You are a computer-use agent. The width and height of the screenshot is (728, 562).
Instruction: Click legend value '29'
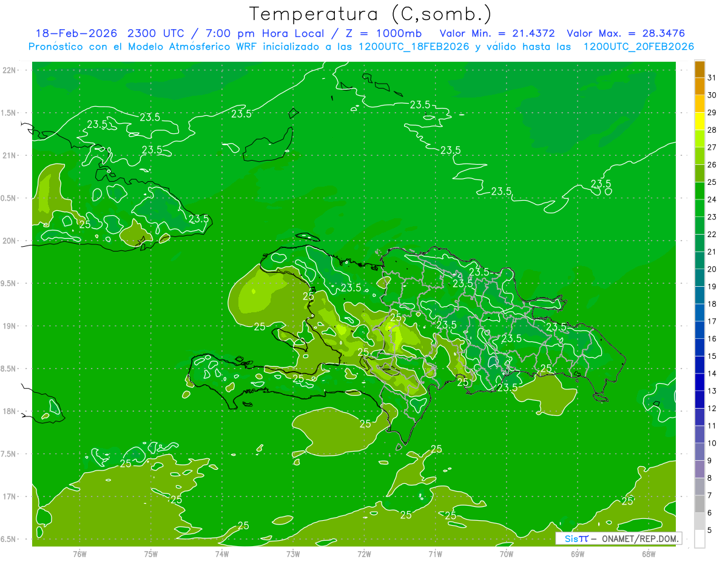712,112
